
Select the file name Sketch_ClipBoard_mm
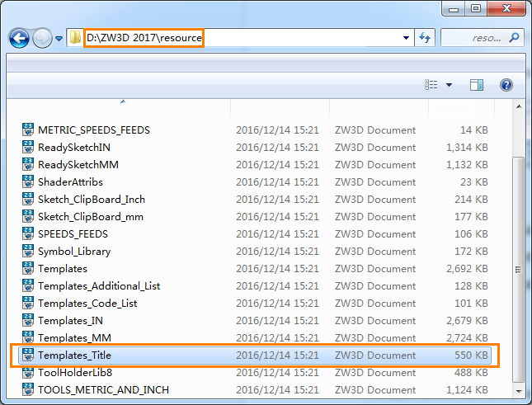coord(91,217)
